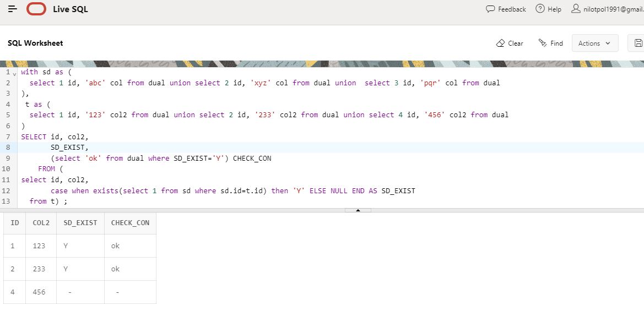Open the Feedback link

[506, 9]
